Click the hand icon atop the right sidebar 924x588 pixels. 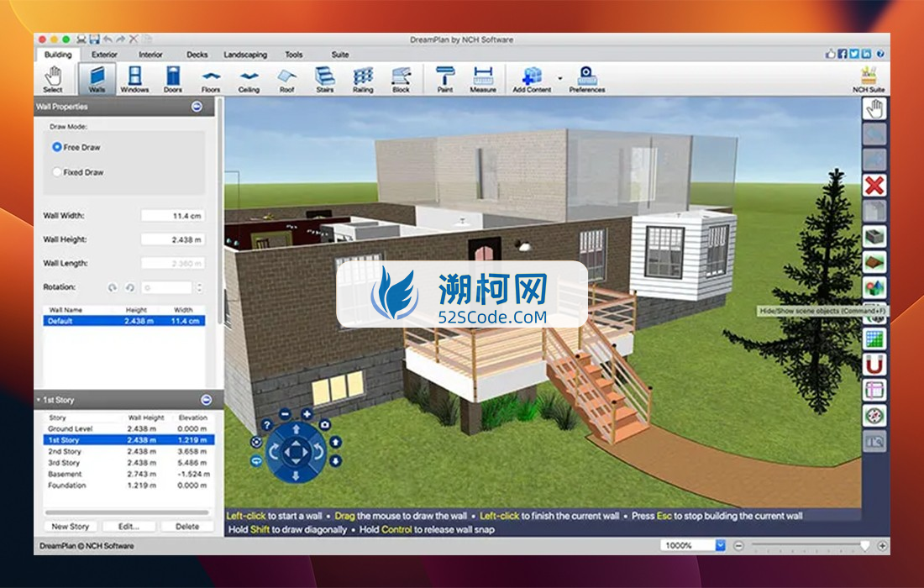(x=874, y=109)
